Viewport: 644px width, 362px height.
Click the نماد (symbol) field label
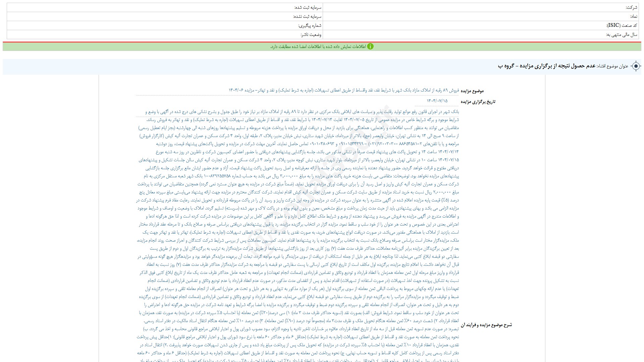pyautogui.click(x=633, y=16)
